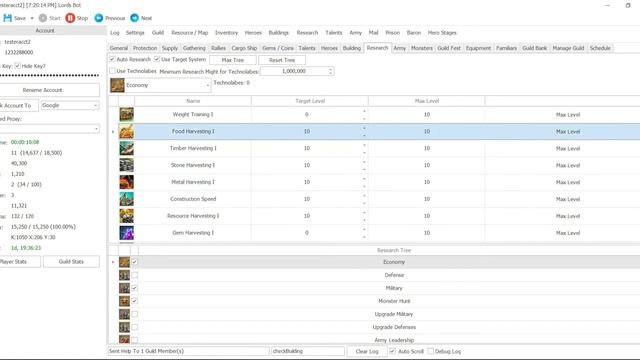Screen dimensions: 640x360
Task: Adjust Weight Training I target level stepper
Action: [x=364, y=115]
